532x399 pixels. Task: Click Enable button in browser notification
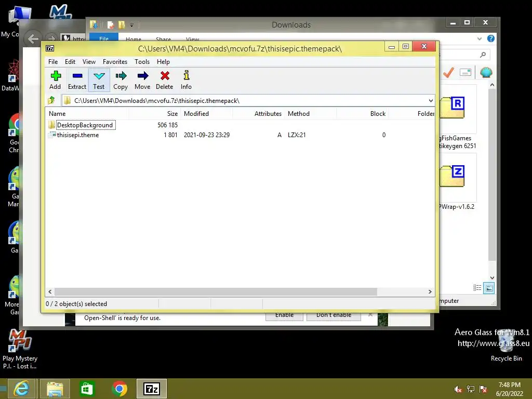pyautogui.click(x=284, y=316)
